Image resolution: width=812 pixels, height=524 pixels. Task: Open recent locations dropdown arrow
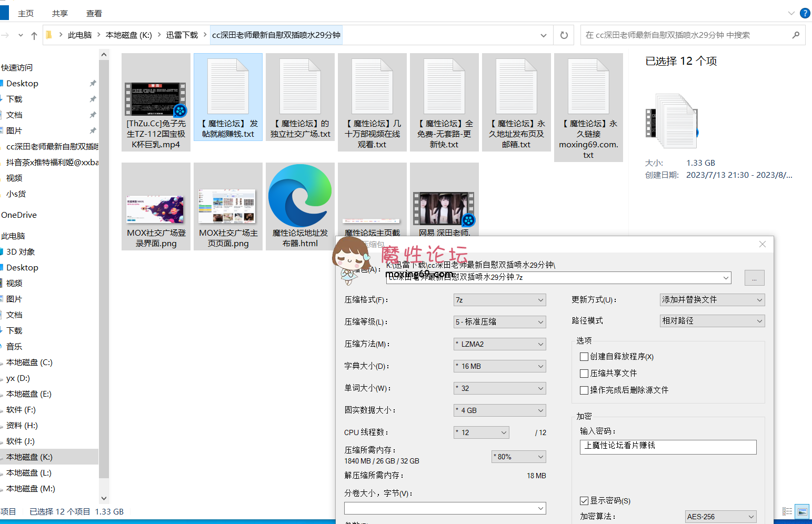click(21, 35)
